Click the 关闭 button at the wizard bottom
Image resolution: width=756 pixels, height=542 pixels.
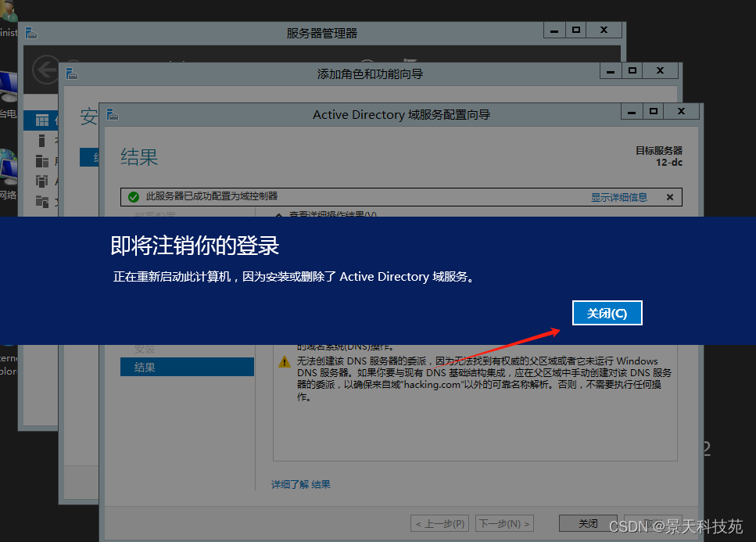point(588,523)
